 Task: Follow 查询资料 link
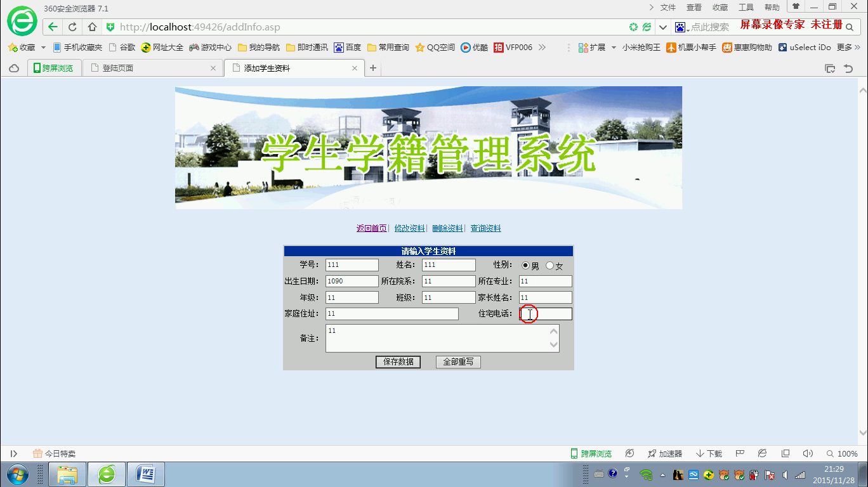coord(486,228)
